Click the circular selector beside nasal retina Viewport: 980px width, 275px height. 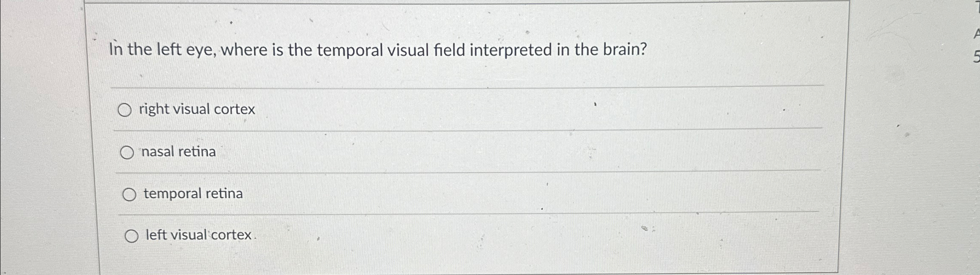(x=128, y=152)
